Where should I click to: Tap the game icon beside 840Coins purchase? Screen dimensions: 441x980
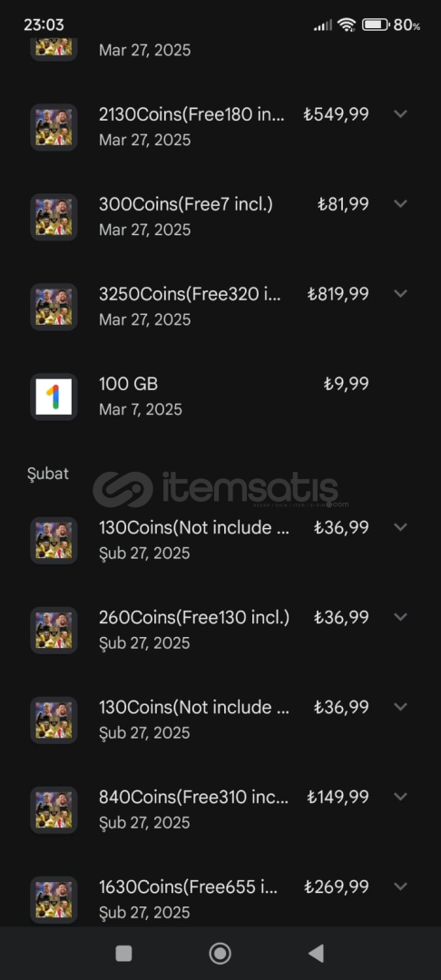[54, 810]
